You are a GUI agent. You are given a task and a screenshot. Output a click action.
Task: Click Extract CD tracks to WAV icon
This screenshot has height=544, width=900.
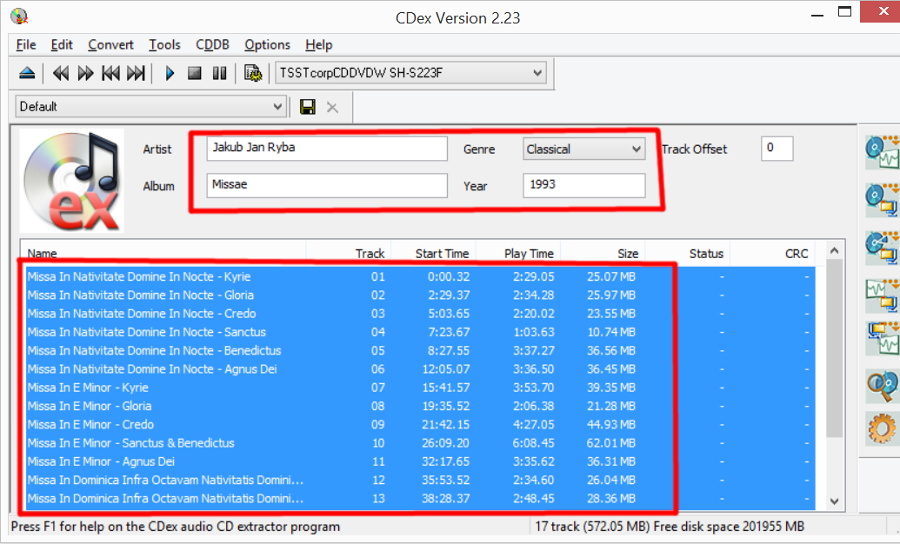coord(881,151)
